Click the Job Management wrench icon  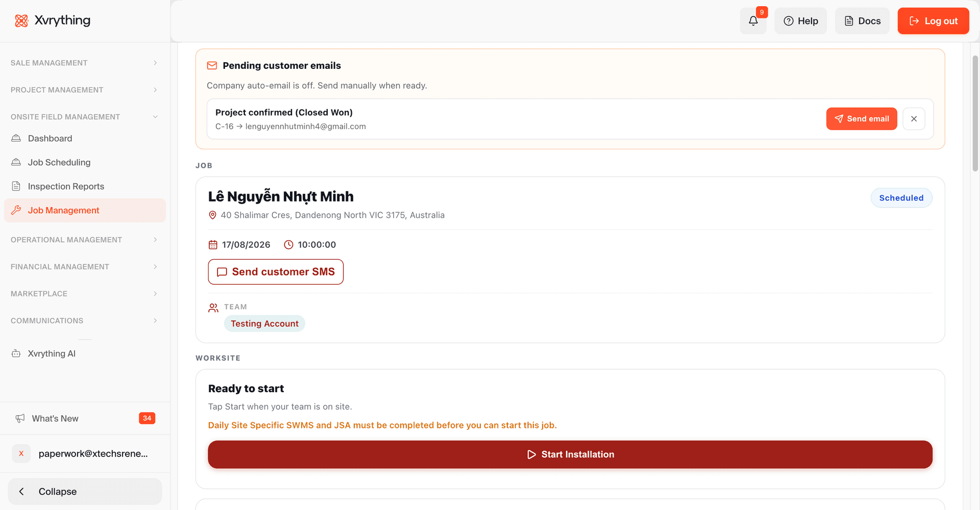point(16,210)
